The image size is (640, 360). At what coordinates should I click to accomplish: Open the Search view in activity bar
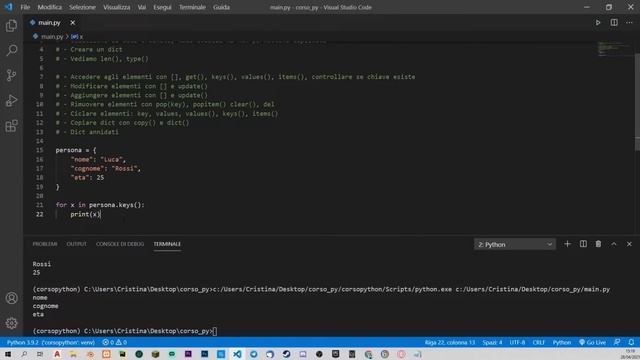pos(11,51)
